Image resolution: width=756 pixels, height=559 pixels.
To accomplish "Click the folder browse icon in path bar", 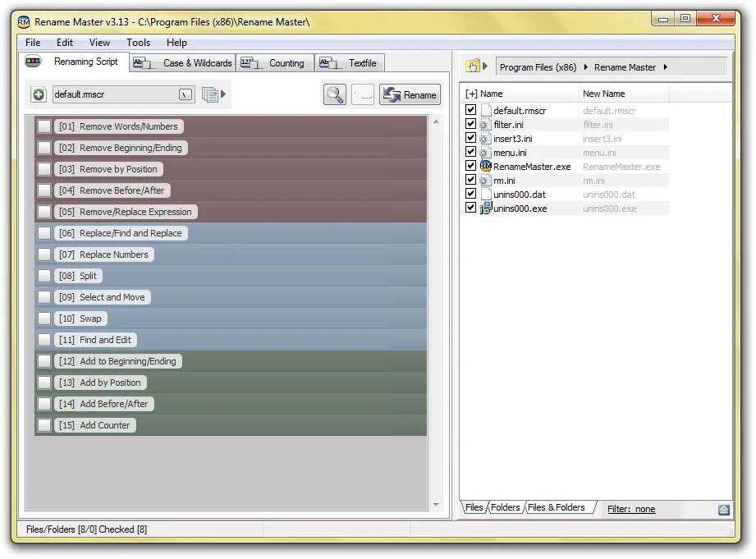I will 473,66.
